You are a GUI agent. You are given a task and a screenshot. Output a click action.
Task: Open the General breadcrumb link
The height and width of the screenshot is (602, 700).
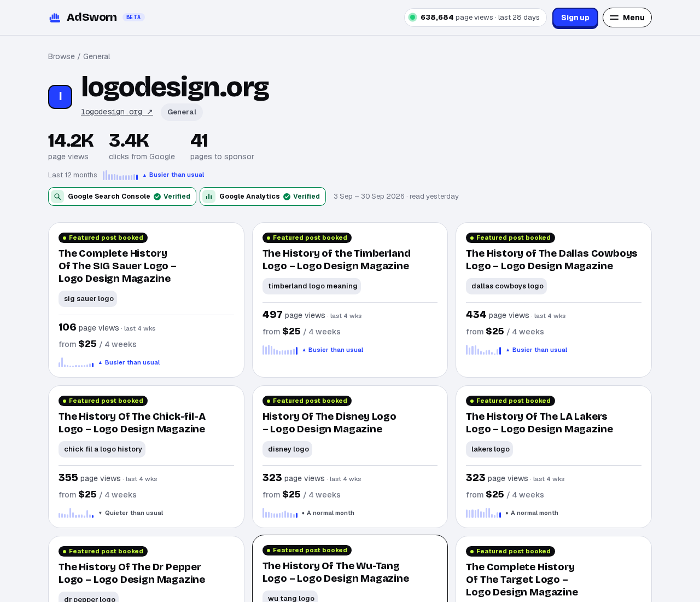pos(96,56)
